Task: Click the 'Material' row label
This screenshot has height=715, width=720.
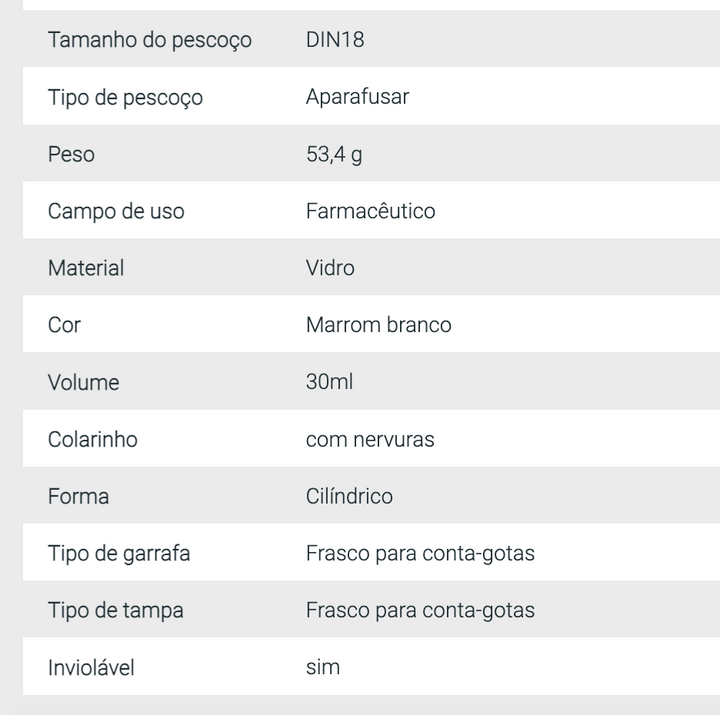Action: click(x=86, y=269)
